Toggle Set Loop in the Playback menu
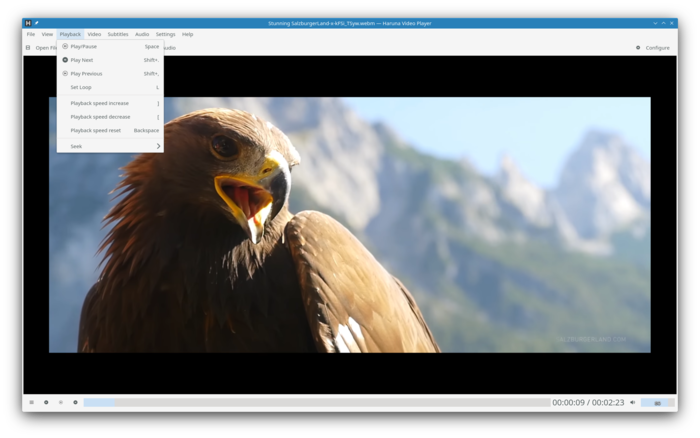This screenshot has width=700, height=438. (81, 87)
